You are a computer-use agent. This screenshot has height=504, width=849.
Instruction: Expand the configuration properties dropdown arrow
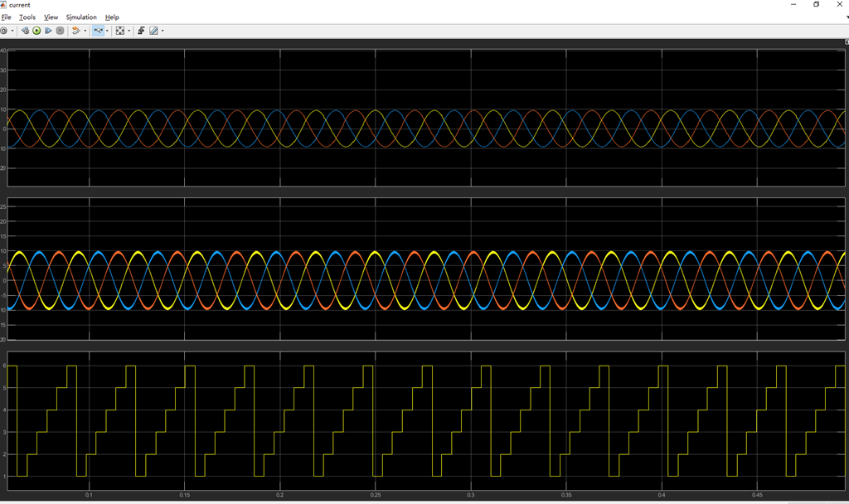point(12,31)
